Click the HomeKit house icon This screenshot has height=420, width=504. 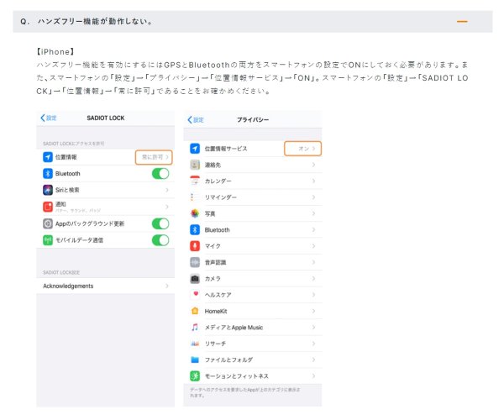point(195,311)
